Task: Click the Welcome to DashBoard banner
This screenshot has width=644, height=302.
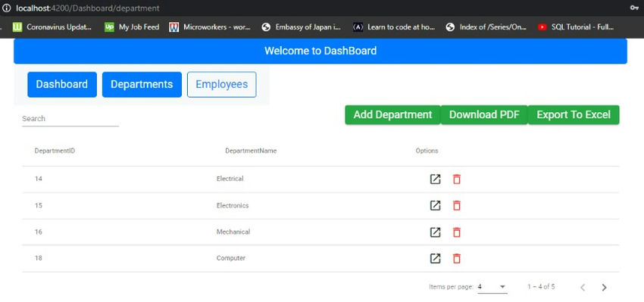Action: (x=320, y=51)
